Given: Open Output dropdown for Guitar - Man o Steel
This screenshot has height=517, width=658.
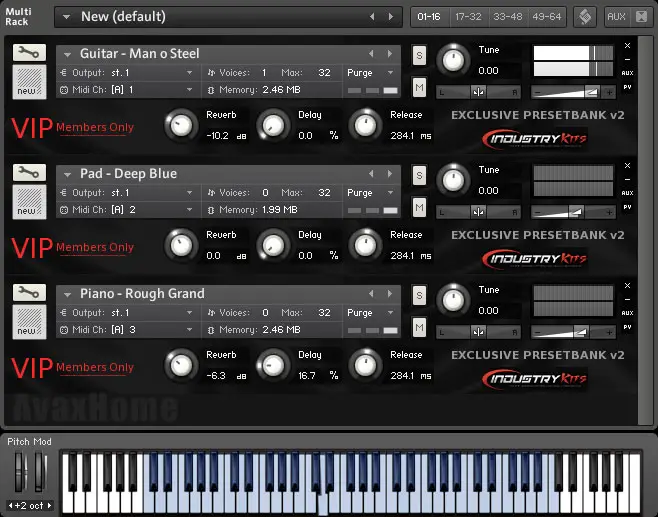Looking at the screenshot, I should [190, 73].
